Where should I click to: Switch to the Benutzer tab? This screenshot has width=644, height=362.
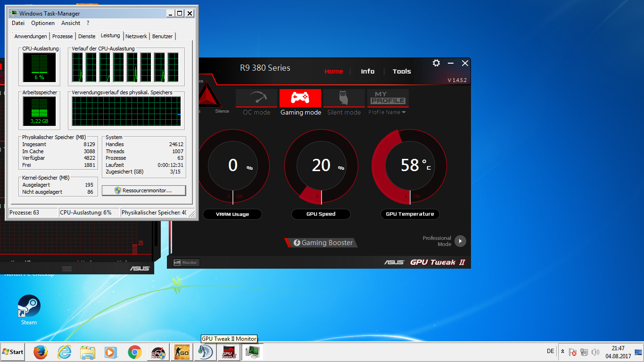(163, 36)
